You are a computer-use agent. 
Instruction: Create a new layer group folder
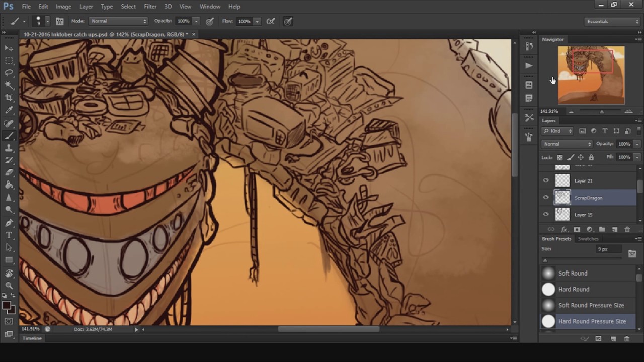pyautogui.click(x=602, y=229)
